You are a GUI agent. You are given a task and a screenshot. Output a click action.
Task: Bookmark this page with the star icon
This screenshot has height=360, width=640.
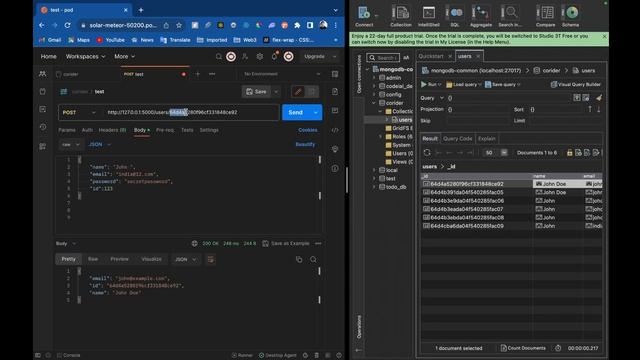coord(179,25)
